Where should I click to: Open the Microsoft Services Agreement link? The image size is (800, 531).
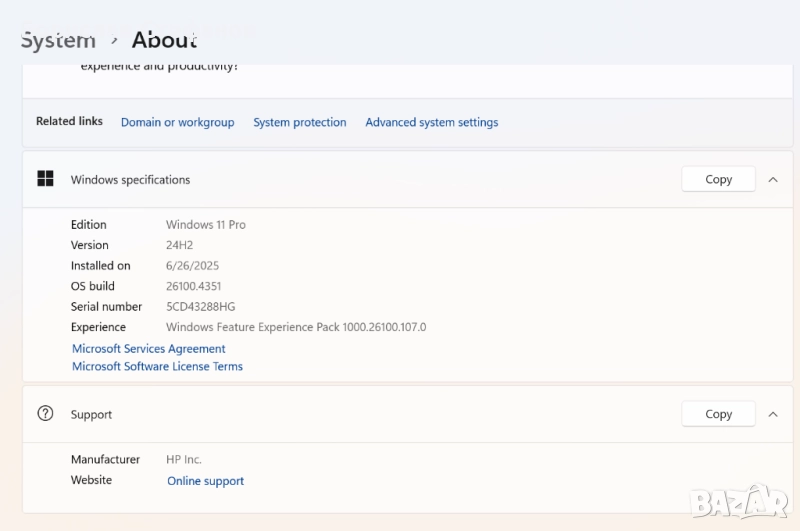(149, 349)
